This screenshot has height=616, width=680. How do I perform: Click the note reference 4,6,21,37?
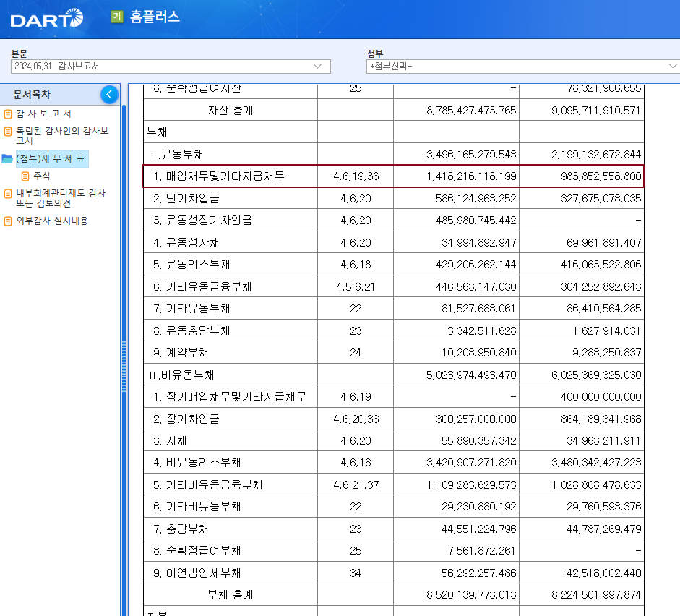(x=356, y=485)
